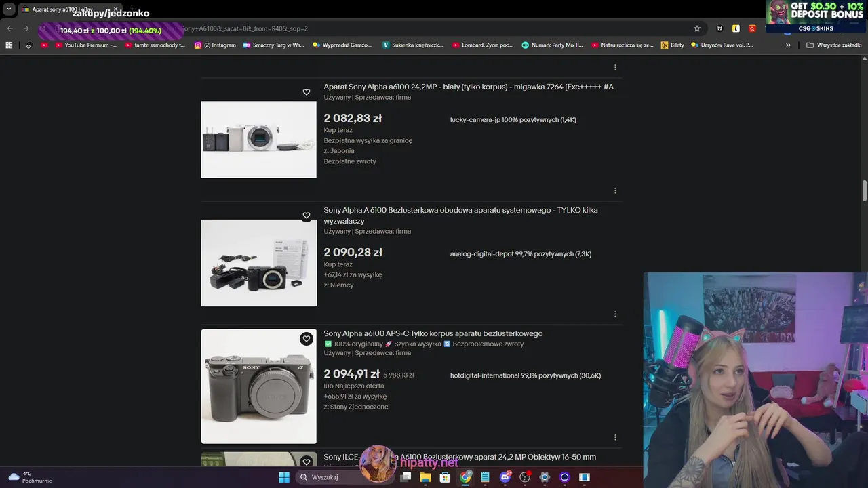Click the Windows taskbar search box Wyszukaj
Image resolution: width=868 pixels, height=488 pixels.
point(344,477)
